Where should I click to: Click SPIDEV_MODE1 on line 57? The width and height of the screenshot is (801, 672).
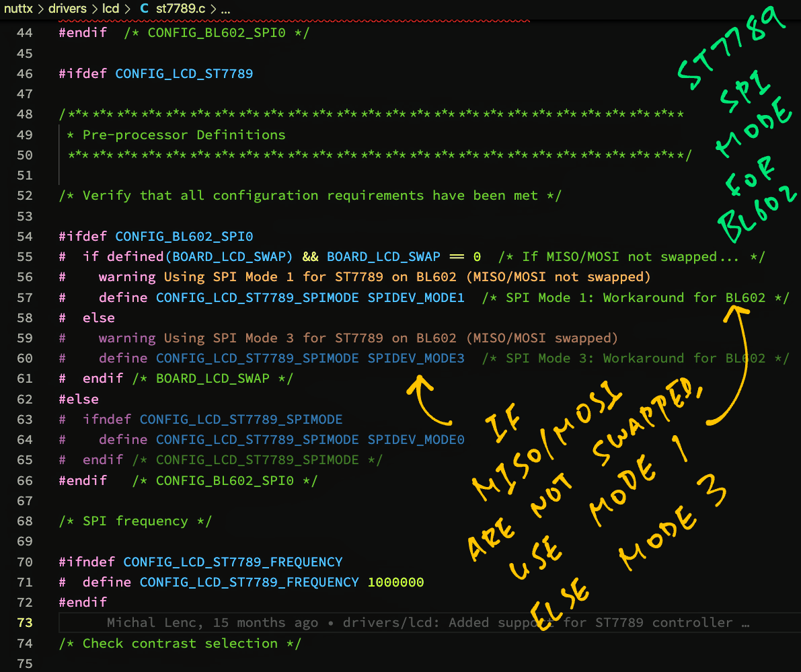[x=416, y=297]
